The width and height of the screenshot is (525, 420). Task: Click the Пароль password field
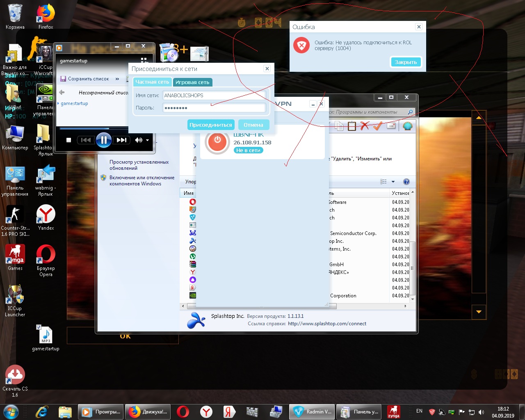tap(214, 108)
